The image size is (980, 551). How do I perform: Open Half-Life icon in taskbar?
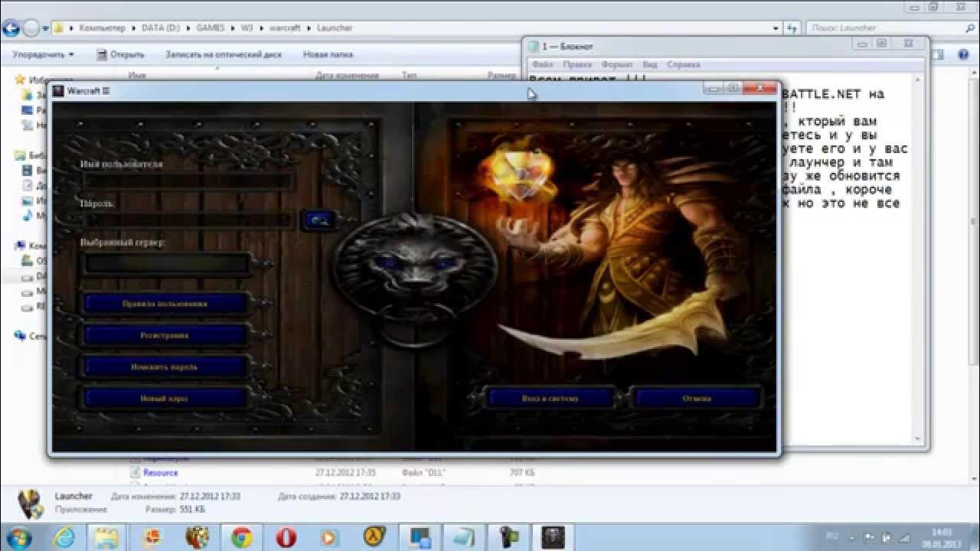(x=375, y=537)
